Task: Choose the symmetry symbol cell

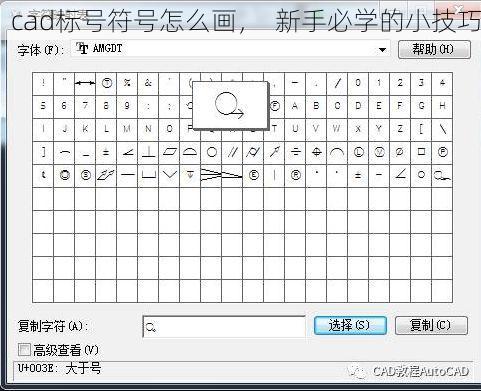Action: click(295, 152)
